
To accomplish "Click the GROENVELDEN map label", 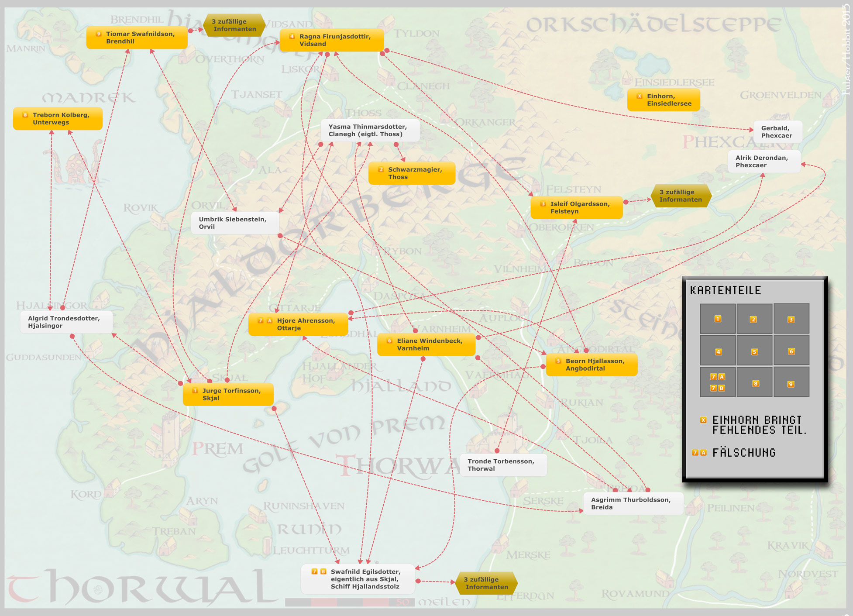I will (x=781, y=95).
